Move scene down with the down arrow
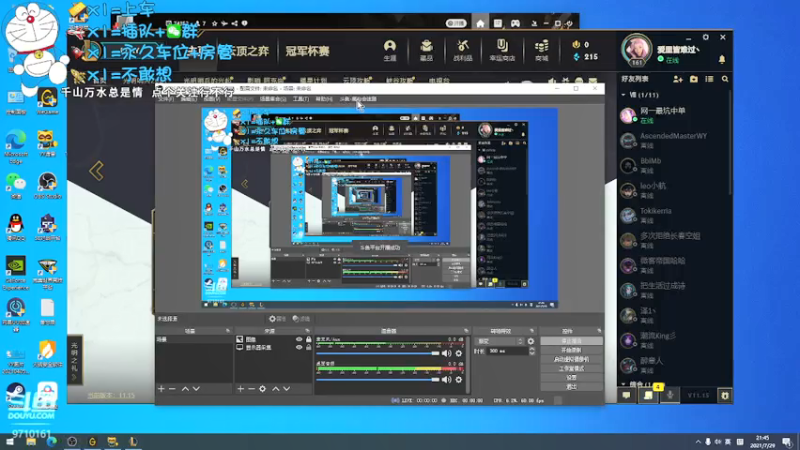The width and height of the screenshot is (800, 450). pyautogui.click(x=196, y=389)
